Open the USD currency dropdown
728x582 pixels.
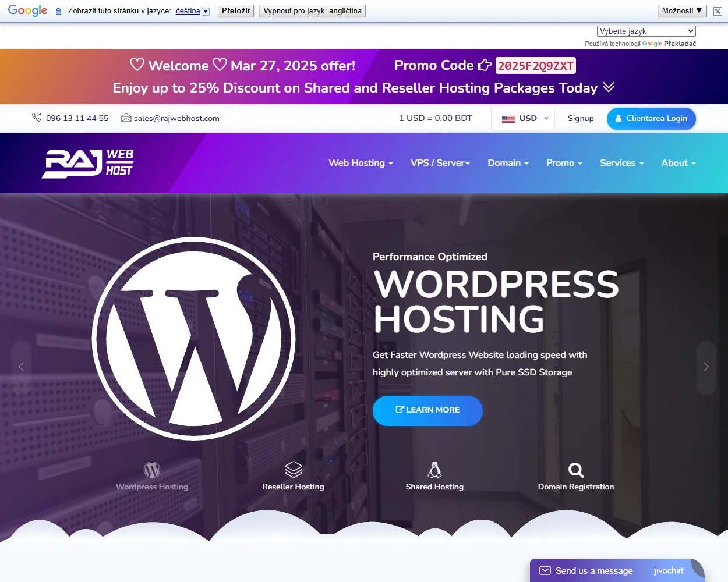[x=523, y=118]
